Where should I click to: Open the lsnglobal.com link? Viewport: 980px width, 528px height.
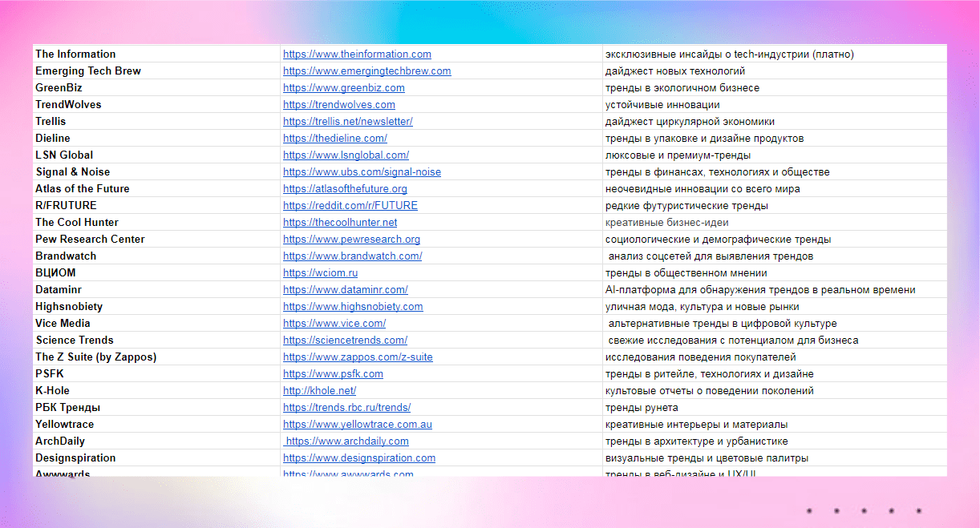coord(346,155)
